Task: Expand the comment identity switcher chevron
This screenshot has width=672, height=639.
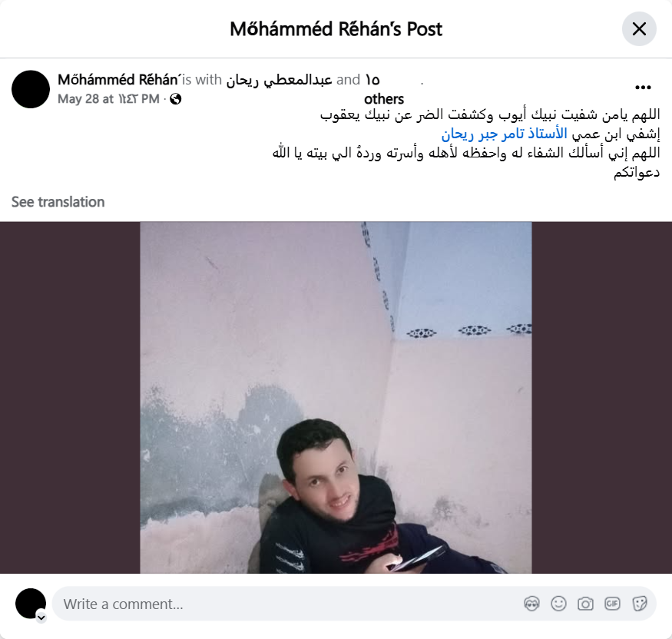Action: (x=41, y=617)
